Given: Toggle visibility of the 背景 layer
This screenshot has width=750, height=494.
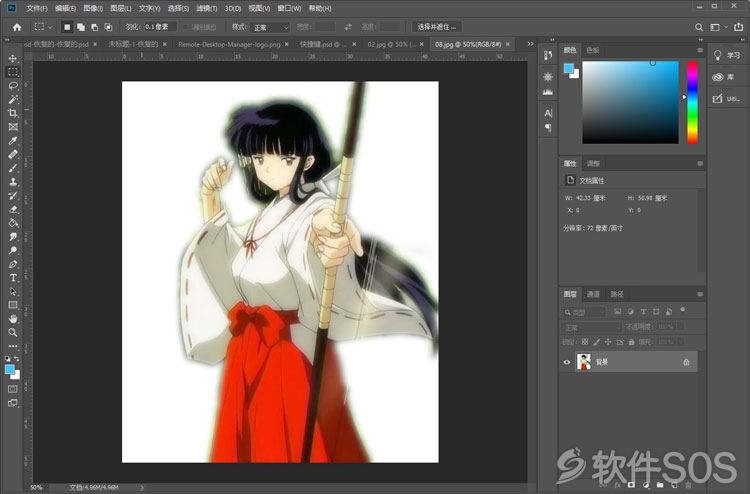Looking at the screenshot, I should (567, 362).
